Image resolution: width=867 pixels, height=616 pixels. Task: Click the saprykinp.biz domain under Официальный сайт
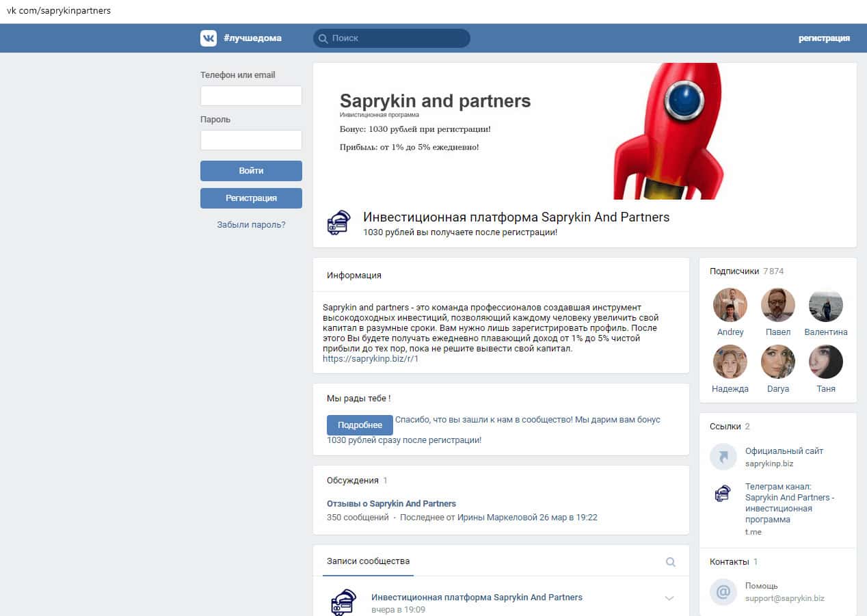769,464
